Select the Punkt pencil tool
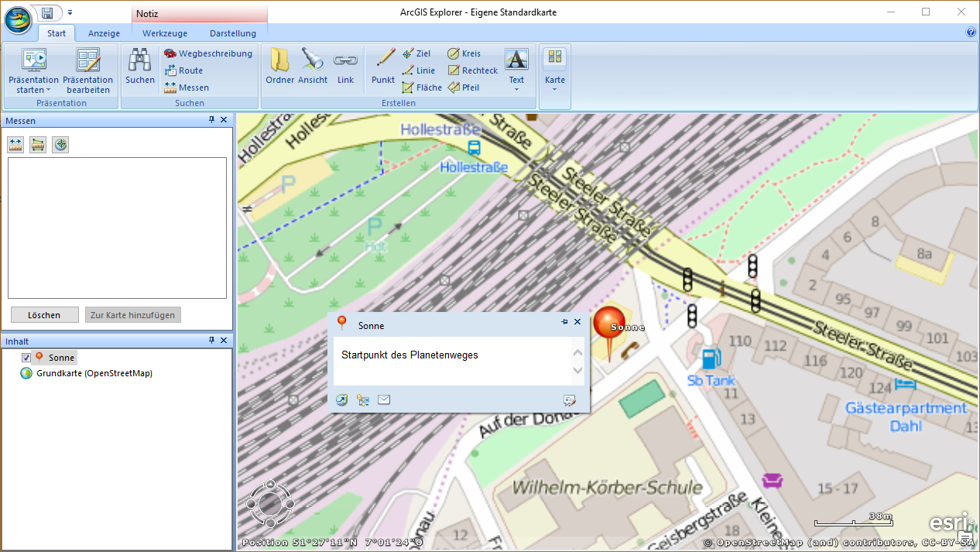980x552 pixels. (x=383, y=67)
